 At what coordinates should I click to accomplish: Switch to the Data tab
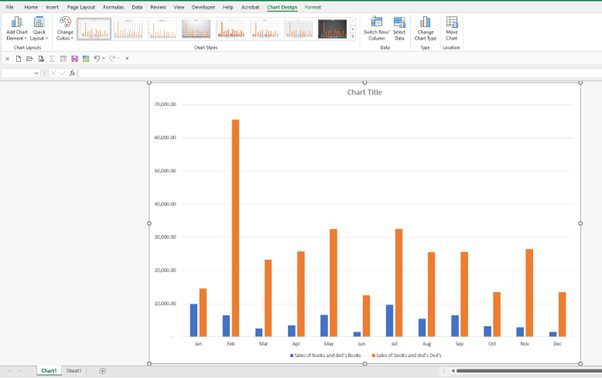(137, 7)
